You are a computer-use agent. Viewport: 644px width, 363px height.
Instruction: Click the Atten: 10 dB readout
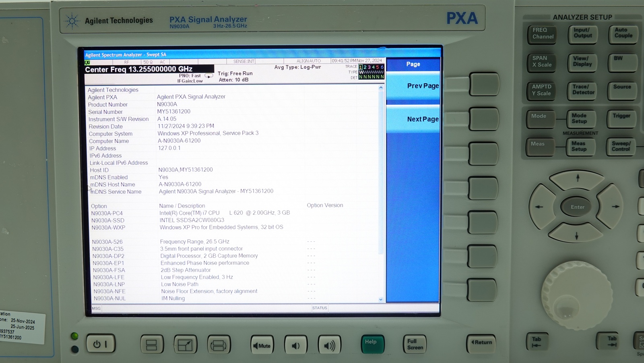click(233, 80)
